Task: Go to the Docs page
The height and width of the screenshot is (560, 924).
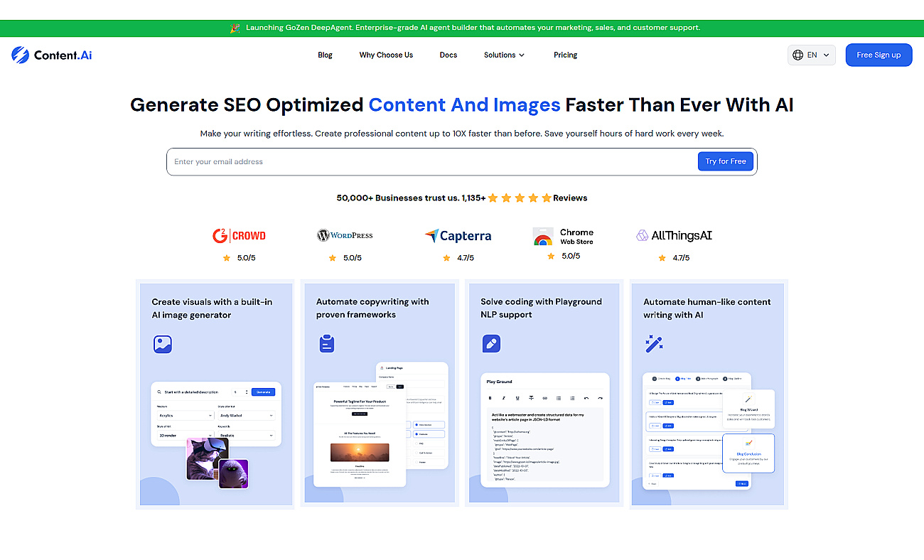Action: point(448,55)
